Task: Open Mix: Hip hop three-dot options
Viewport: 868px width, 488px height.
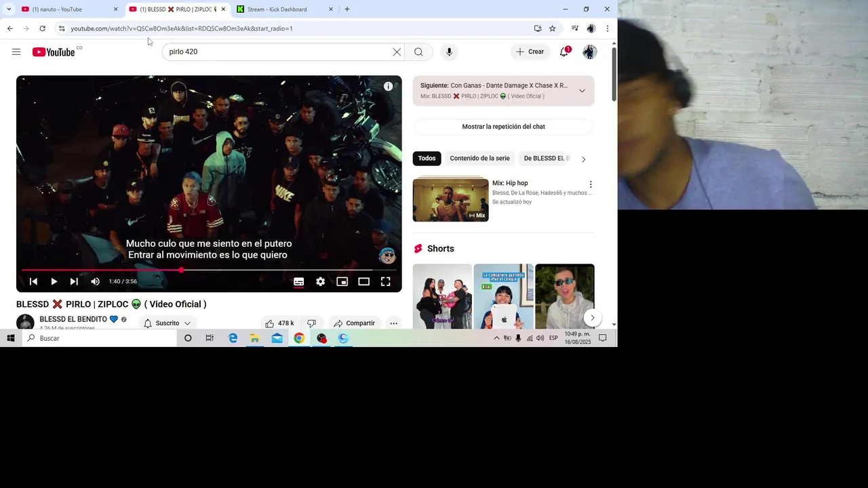Action: (591, 184)
